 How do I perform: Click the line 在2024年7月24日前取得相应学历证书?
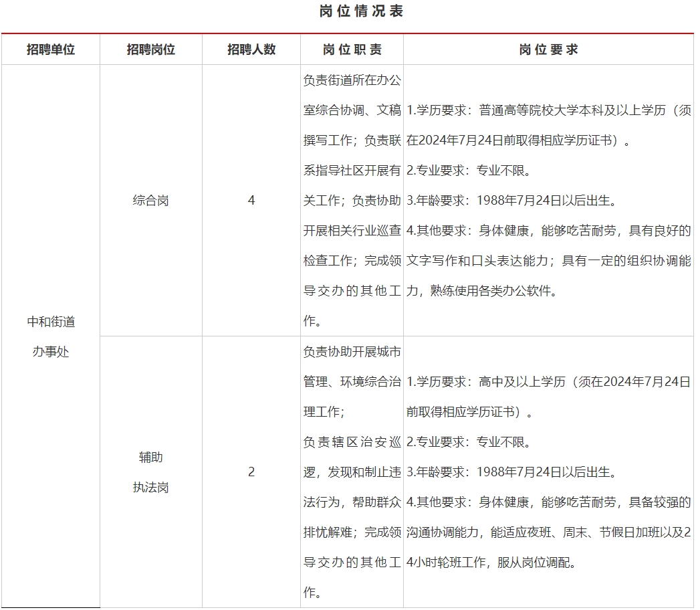tap(518, 140)
